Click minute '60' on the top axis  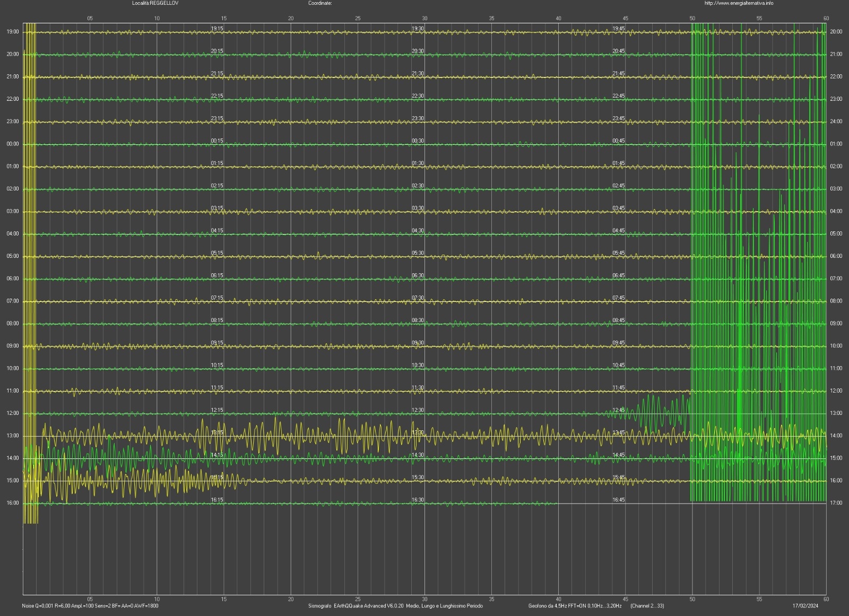tap(826, 19)
